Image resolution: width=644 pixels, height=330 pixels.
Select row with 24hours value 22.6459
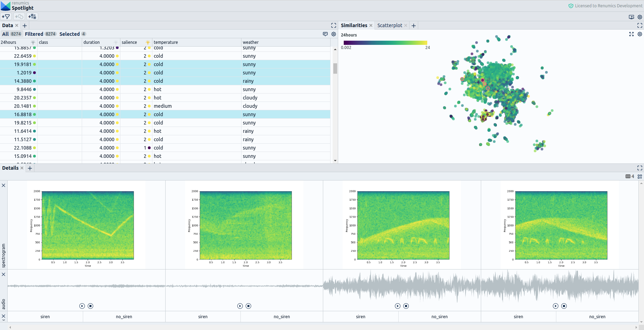165,56
